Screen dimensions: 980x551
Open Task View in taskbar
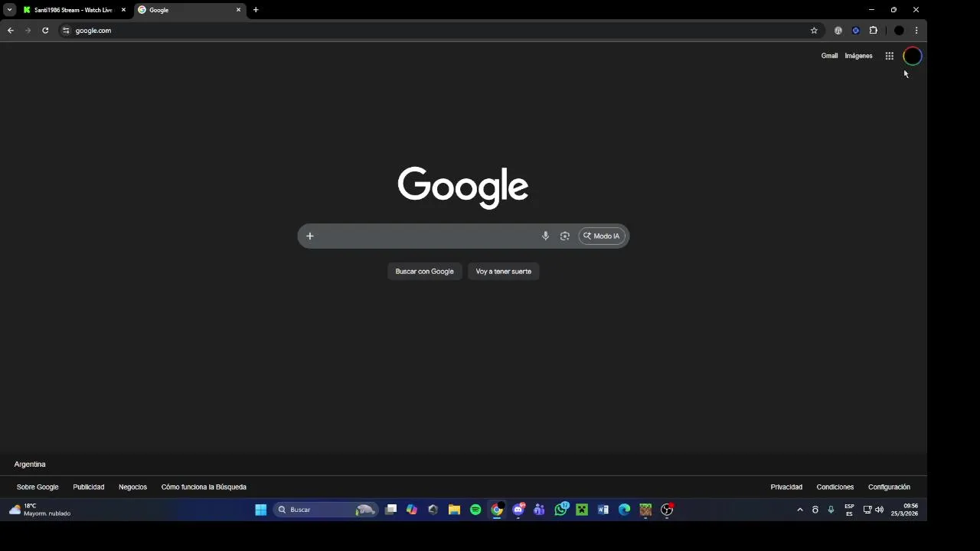[390, 510]
